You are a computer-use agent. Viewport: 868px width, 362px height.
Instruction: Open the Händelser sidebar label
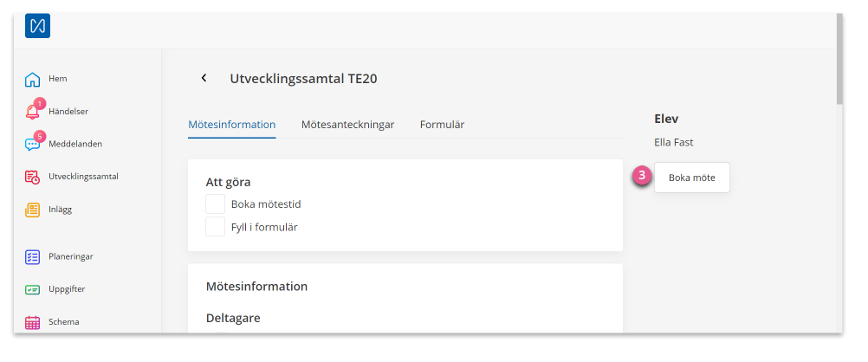[68, 111]
